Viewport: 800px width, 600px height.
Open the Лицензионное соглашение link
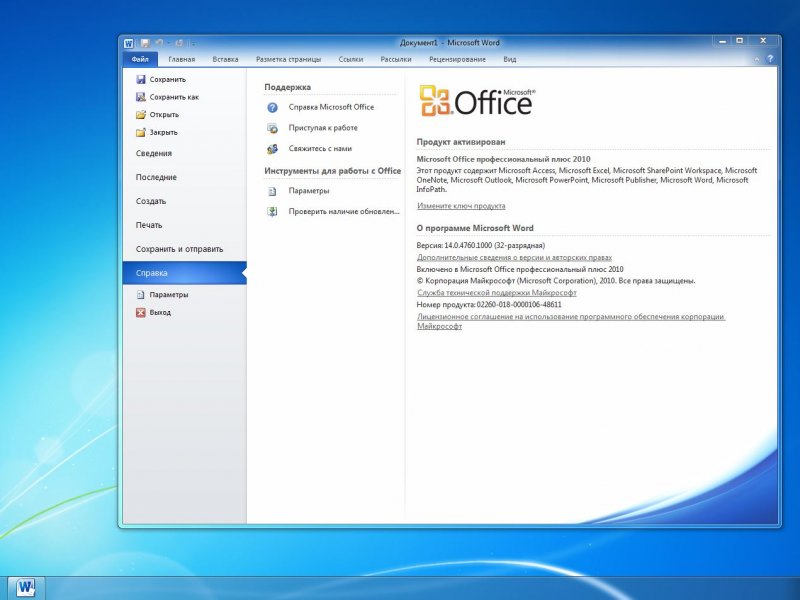tap(571, 321)
